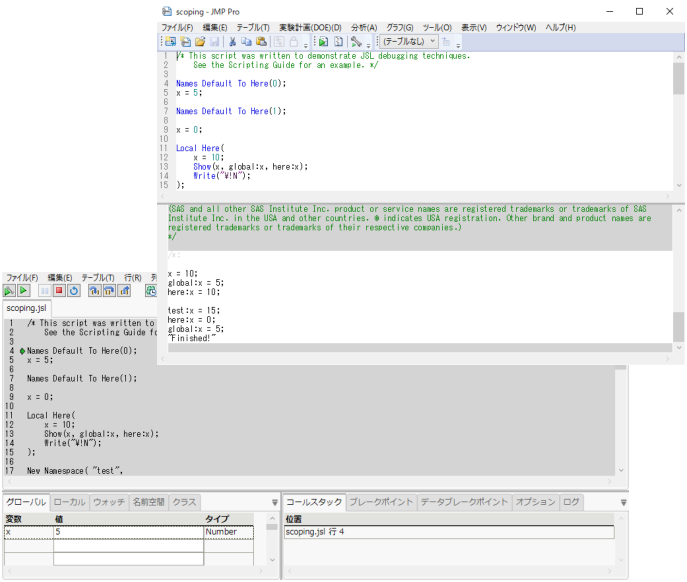Click the Step Into icon

(x=94, y=291)
